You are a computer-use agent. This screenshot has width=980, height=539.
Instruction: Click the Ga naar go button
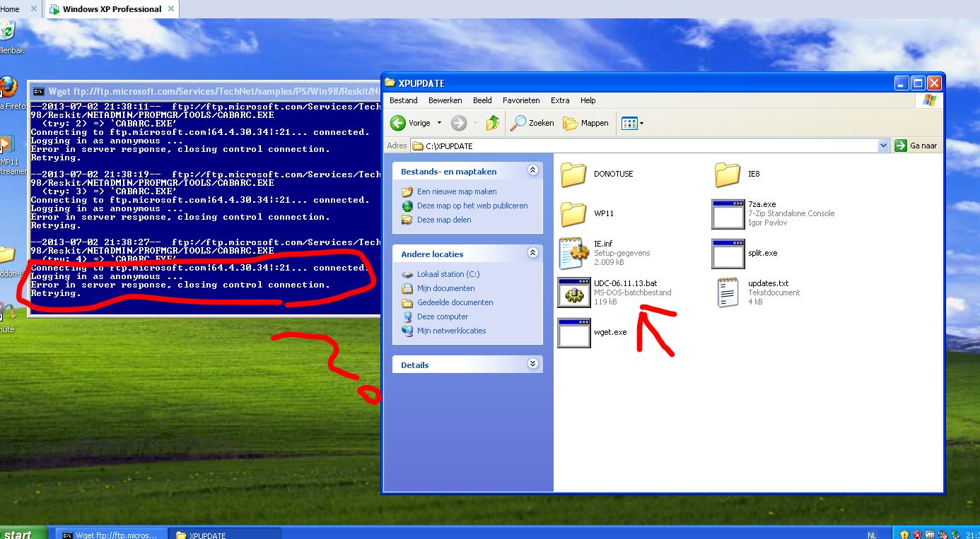916,146
